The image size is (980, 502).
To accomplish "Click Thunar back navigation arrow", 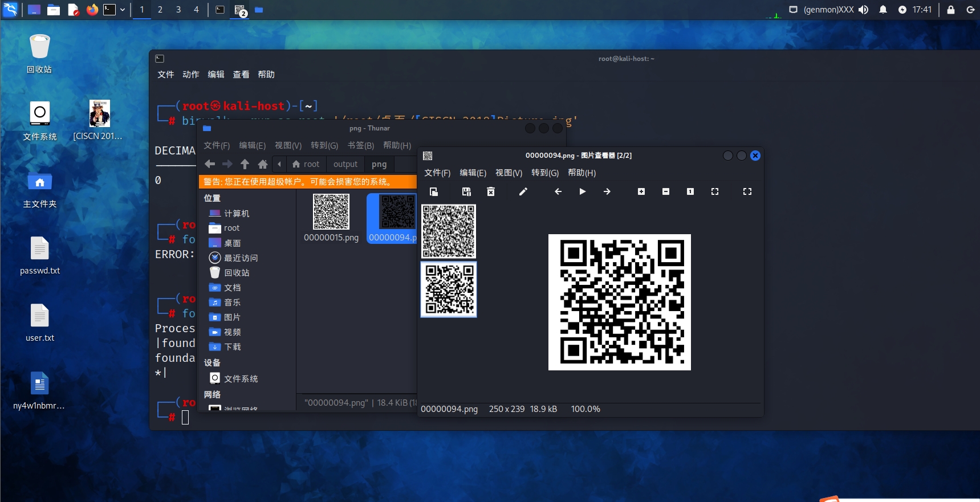I will pyautogui.click(x=210, y=164).
